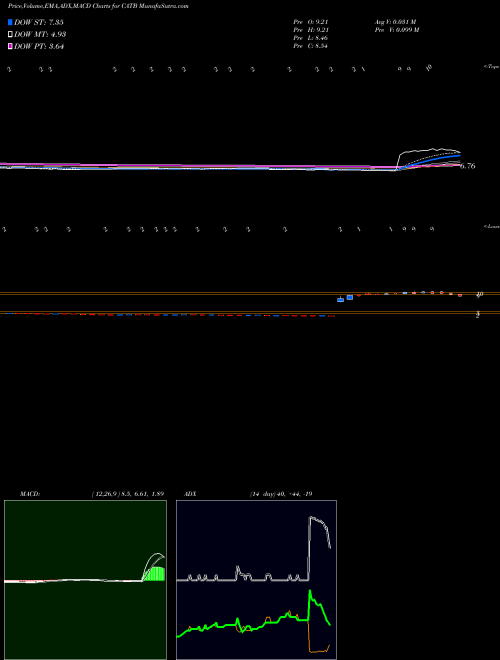Click the green MACD histogram bars

pyautogui.click(x=154, y=574)
